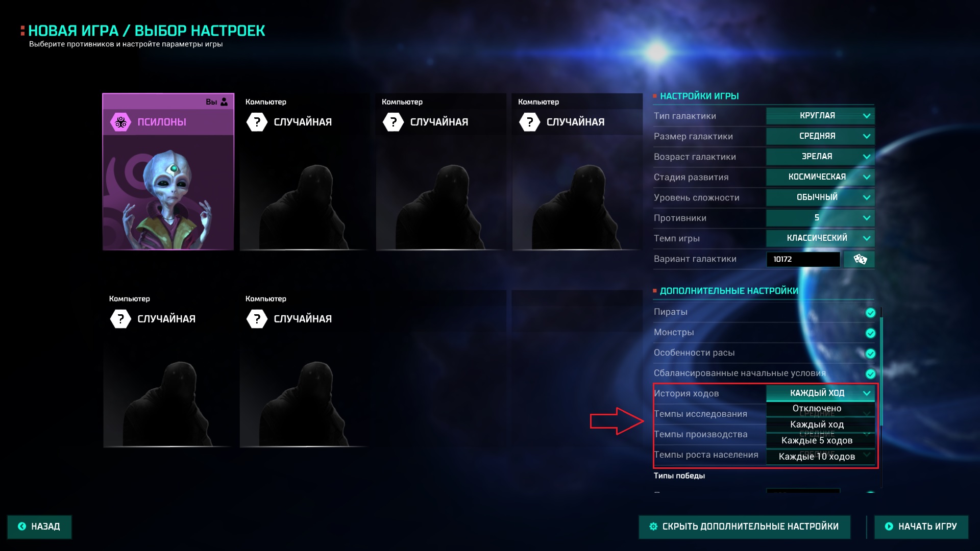Toggle the Пираты checkbox
The width and height of the screenshot is (980, 551).
tap(871, 313)
